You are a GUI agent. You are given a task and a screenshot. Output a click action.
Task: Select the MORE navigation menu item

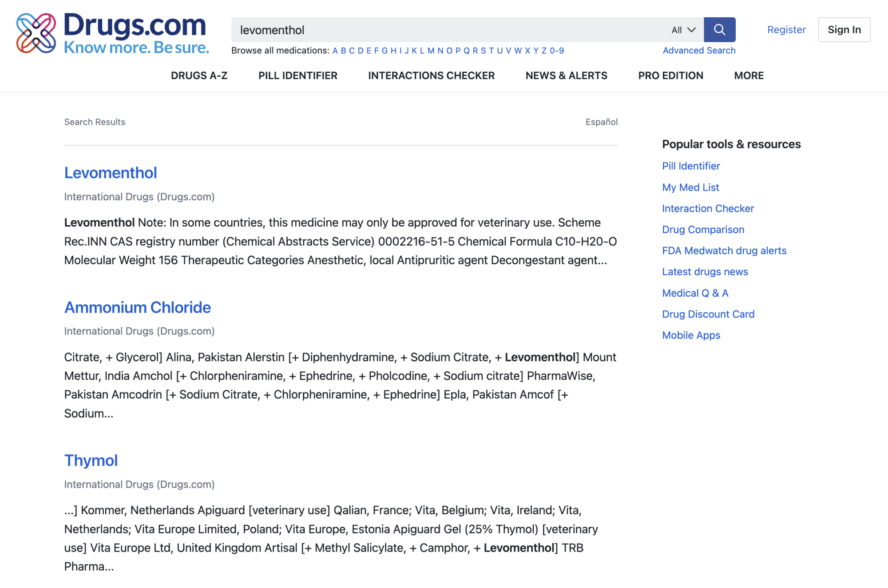[x=749, y=75]
